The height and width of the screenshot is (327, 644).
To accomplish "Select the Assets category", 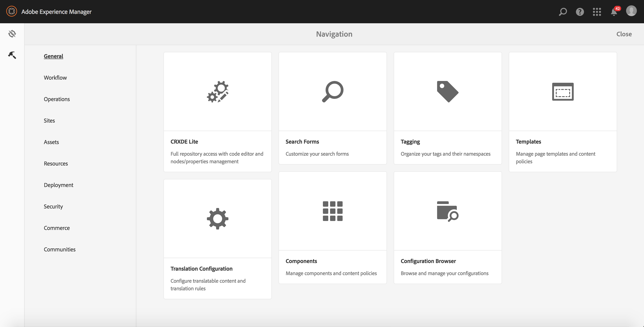I will click(51, 142).
